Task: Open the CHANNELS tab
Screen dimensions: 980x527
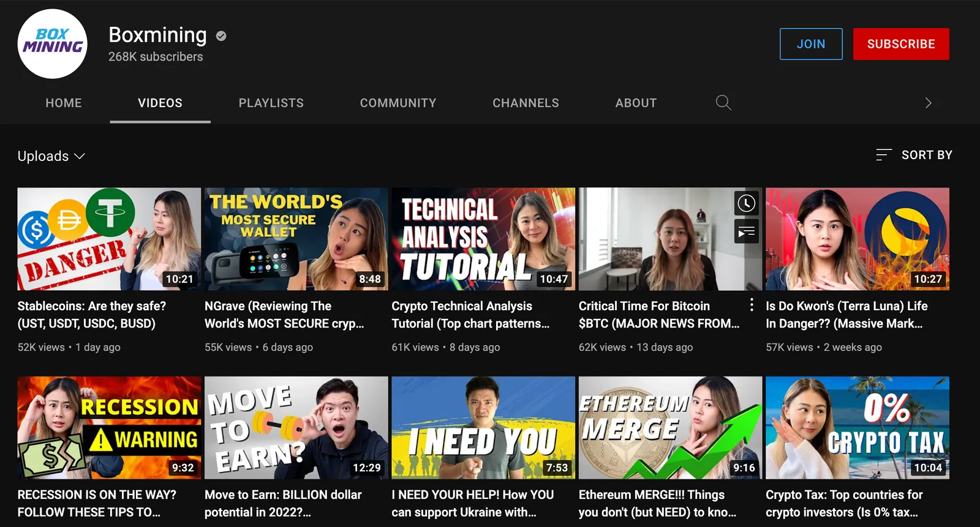Action: [x=526, y=103]
